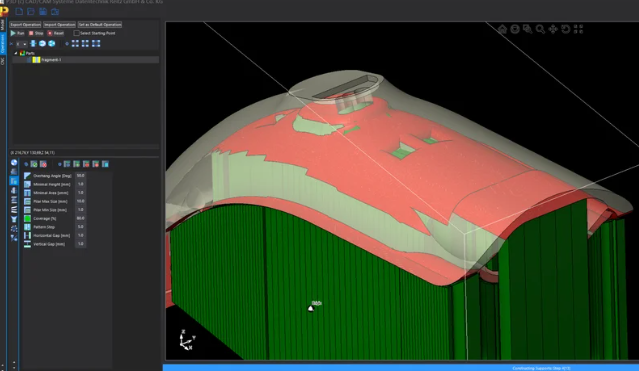Open the small number dropdown in operations toolbar
This screenshot has width=639, height=371.
[21, 44]
